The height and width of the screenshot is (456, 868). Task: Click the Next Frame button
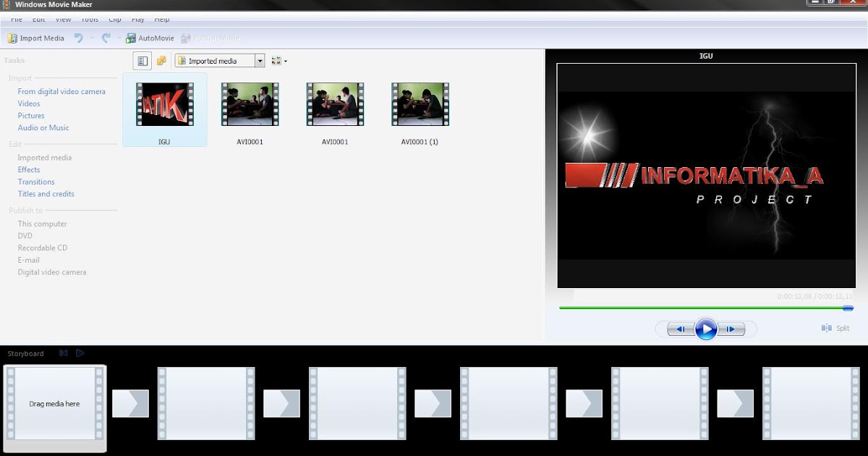click(731, 329)
